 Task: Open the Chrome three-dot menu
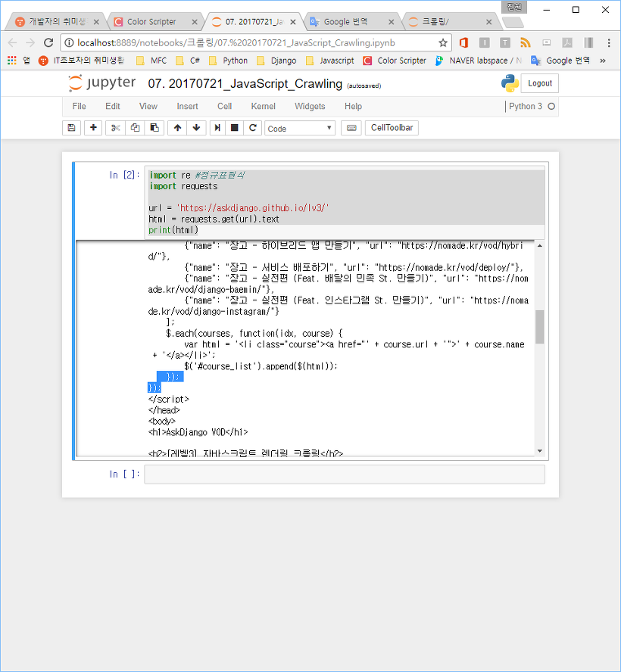click(x=609, y=42)
